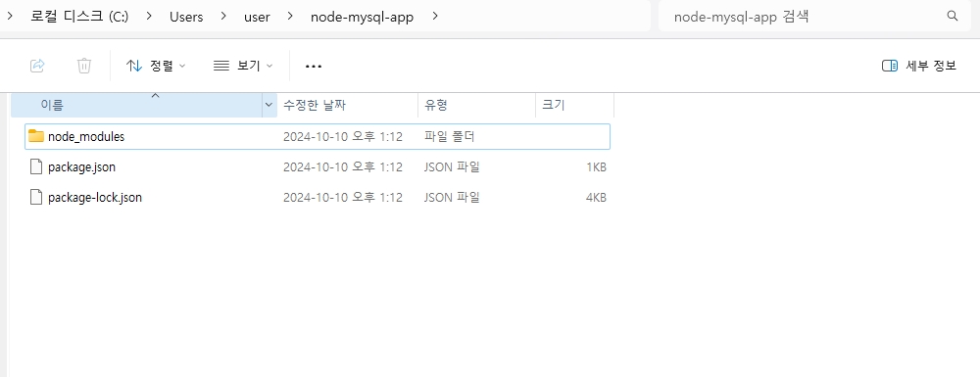The height and width of the screenshot is (377, 980).
Task: Expand chevron between Users and user
Action: coord(223,17)
